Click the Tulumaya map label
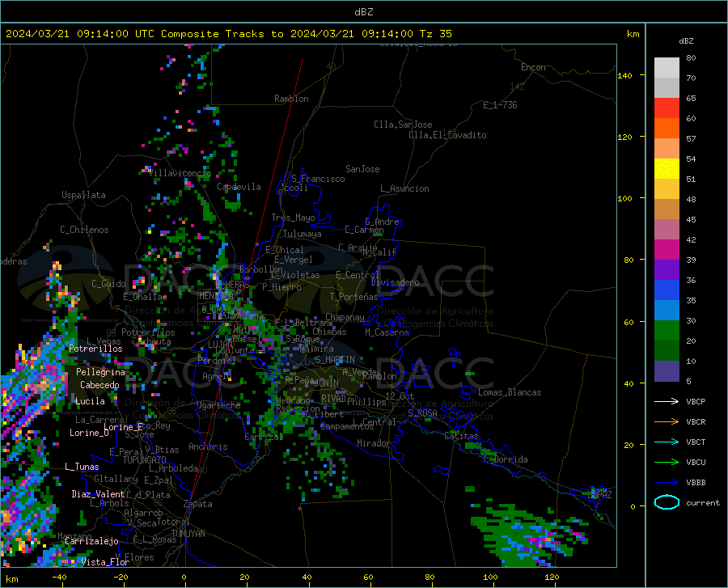Viewport: 728px width, 588px height. coord(302,234)
